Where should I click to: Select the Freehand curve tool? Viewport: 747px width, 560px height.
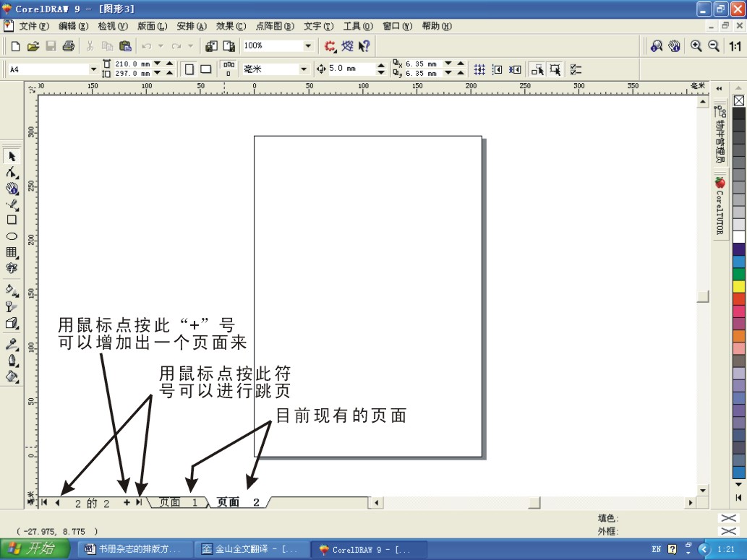(12, 204)
